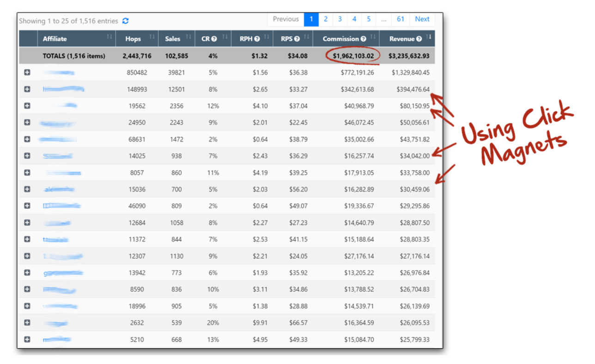Click the Showing 1 to 25 entries text
The height and width of the screenshot is (364, 595).
tap(68, 21)
